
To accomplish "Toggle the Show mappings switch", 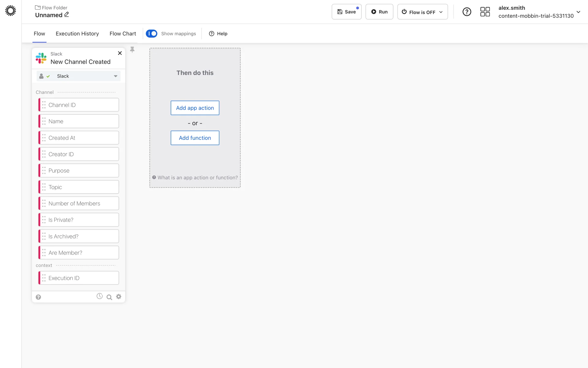I will click(x=152, y=33).
